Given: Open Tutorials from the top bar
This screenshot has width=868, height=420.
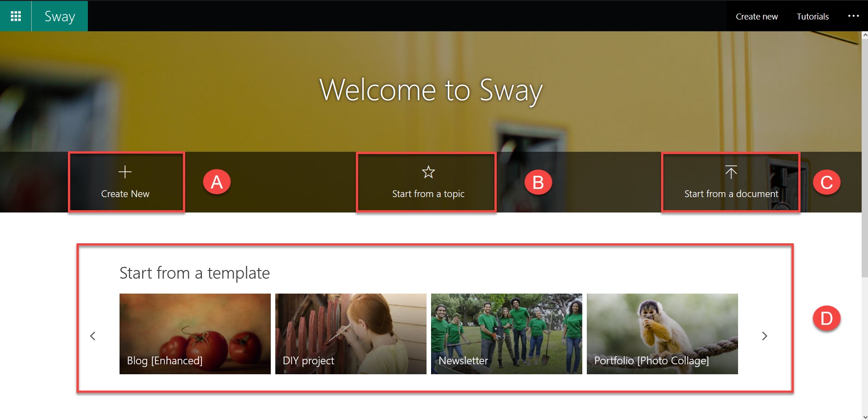Looking at the screenshot, I should (x=812, y=16).
